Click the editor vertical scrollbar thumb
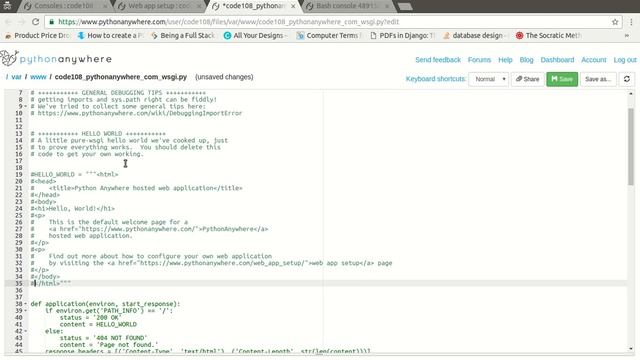Viewport: 640px width, 360px height. pyautogui.click(x=631, y=146)
